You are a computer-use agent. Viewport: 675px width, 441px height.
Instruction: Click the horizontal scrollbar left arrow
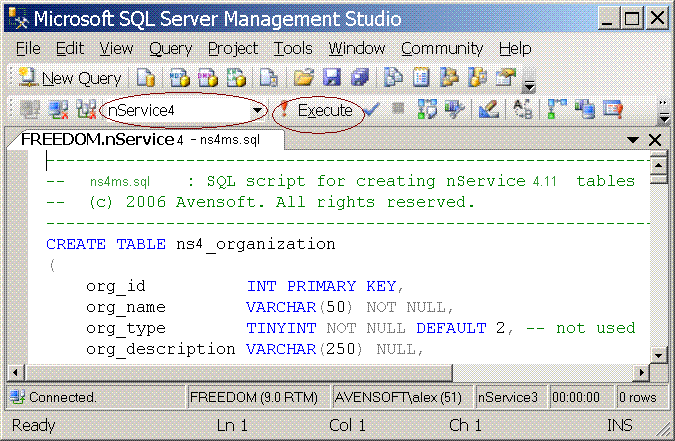pyautogui.click(x=15, y=373)
